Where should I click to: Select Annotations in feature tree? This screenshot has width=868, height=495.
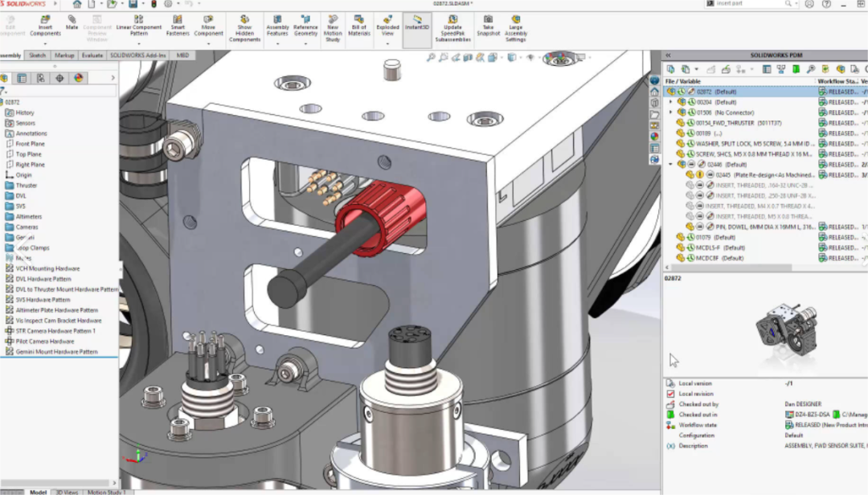tap(26, 133)
